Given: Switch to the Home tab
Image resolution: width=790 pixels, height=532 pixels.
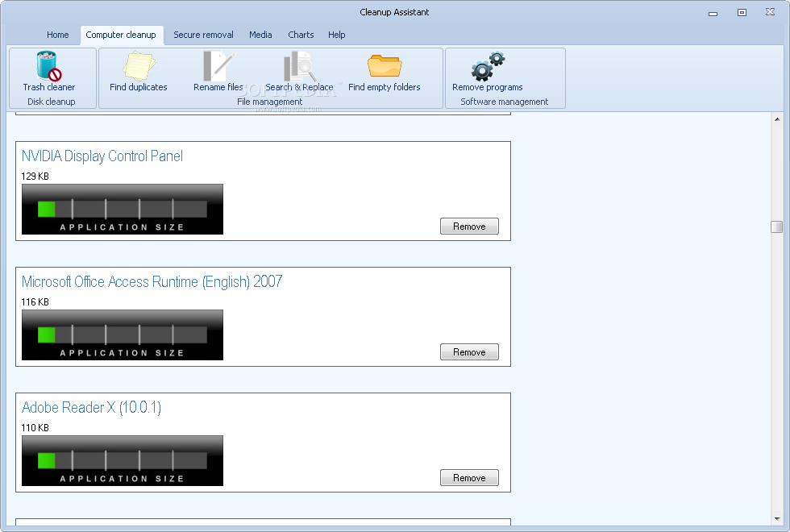Looking at the screenshot, I should [57, 35].
